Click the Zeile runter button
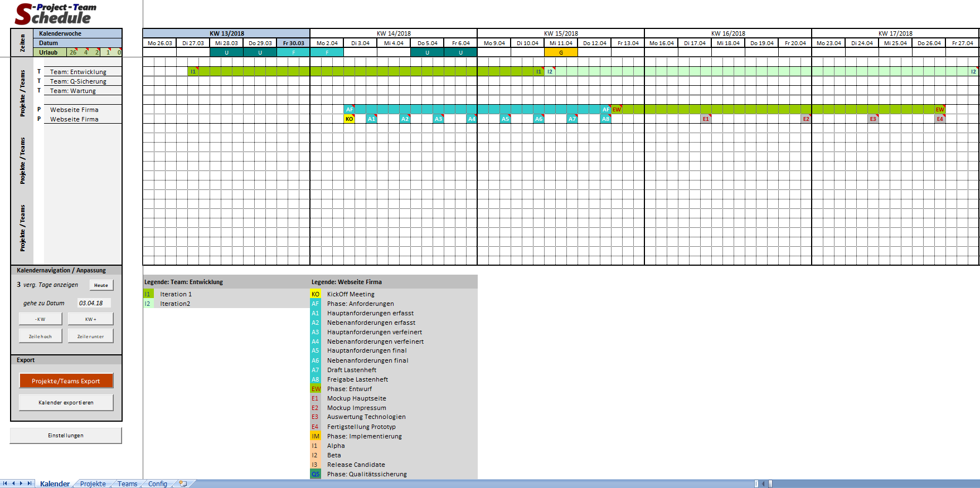The height and width of the screenshot is (488, 980). pyautogui.click(x=90, y=336)
